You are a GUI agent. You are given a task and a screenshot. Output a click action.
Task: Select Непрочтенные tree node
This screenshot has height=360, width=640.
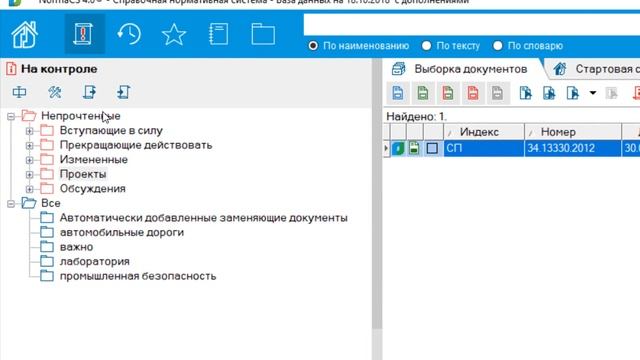(80, 116)
